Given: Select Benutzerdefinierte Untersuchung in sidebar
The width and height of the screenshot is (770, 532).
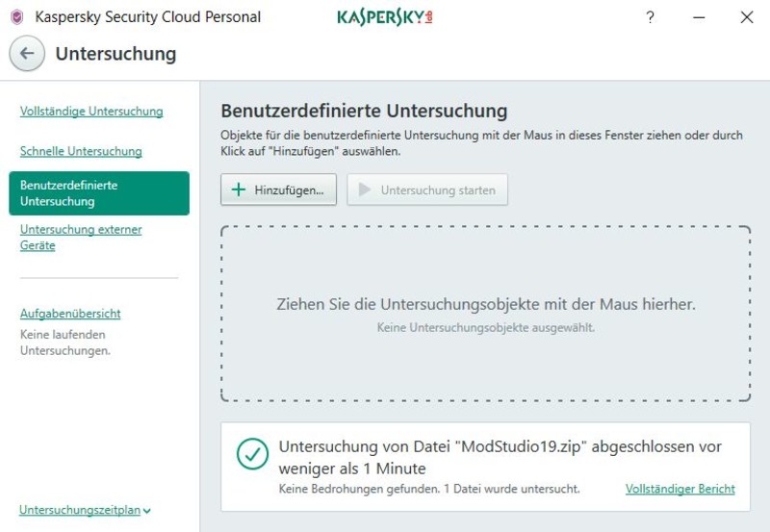Looking at the screenshot, I should pos(98,192).
